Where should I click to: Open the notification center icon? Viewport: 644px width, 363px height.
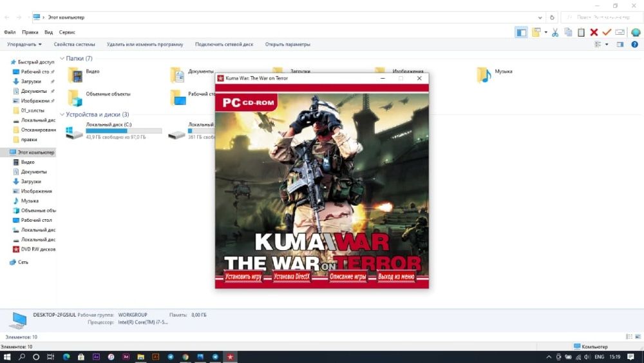click(x=631, y=357)
